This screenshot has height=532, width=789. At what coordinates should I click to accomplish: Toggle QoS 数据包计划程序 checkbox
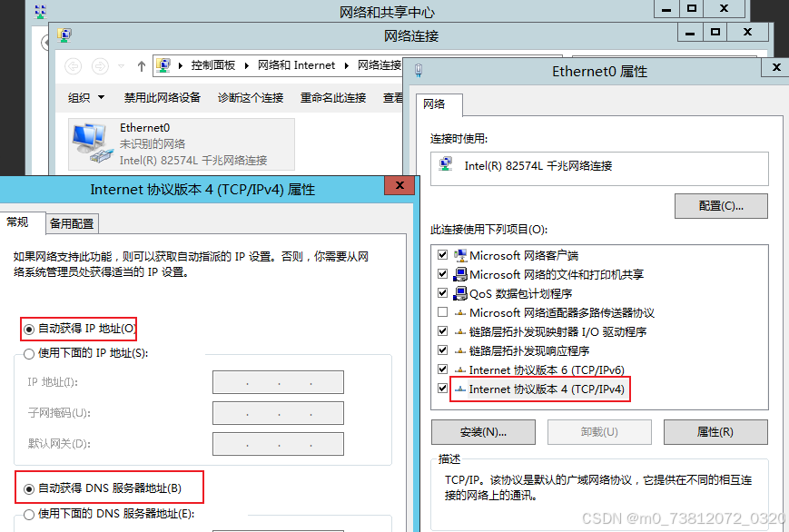pos(443,293)
